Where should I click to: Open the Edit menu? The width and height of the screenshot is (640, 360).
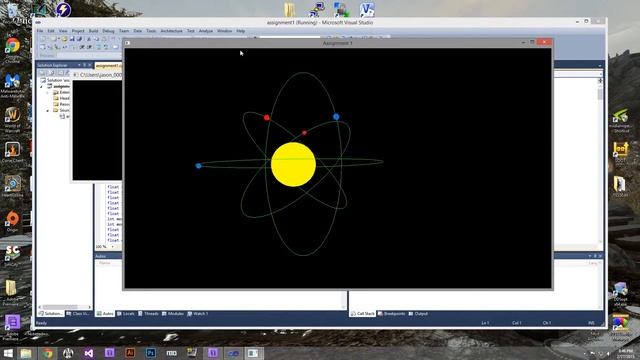pos(51,31)
